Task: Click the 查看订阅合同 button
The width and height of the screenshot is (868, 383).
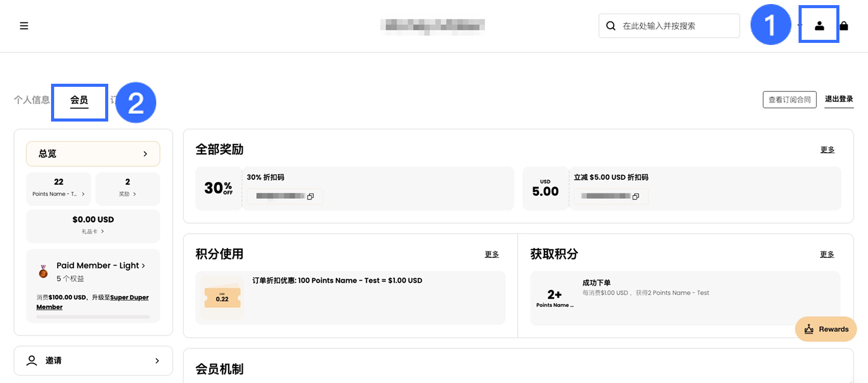Action: tap(789, 100)
